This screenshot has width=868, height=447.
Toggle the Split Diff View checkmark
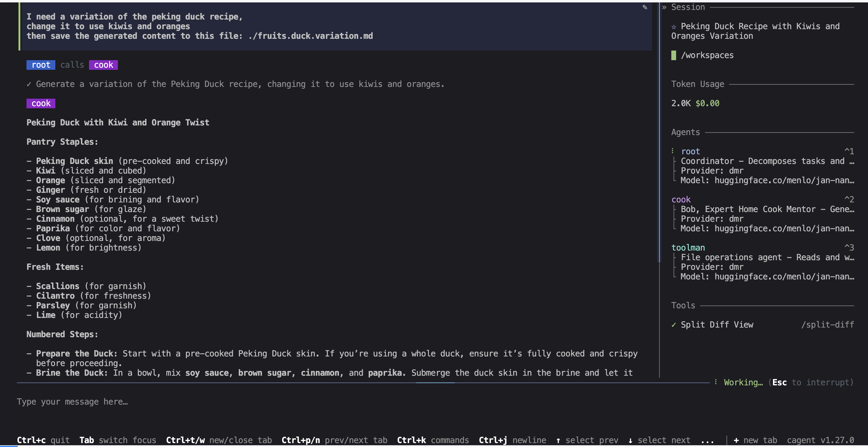point(674,325)
